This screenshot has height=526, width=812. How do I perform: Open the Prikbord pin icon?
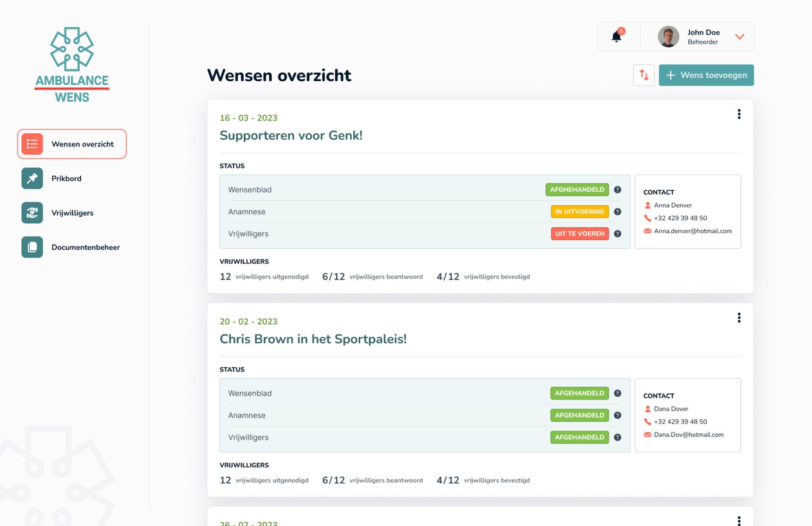pos(32,178)
